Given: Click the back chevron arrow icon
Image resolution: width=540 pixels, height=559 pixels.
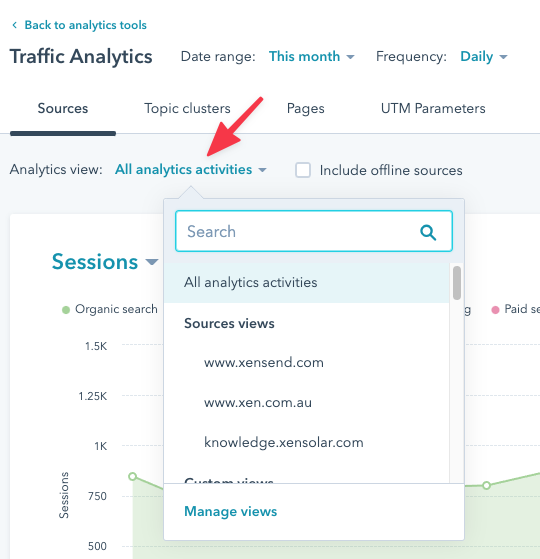Looking at the screenshot, I should tap(14, 25).
